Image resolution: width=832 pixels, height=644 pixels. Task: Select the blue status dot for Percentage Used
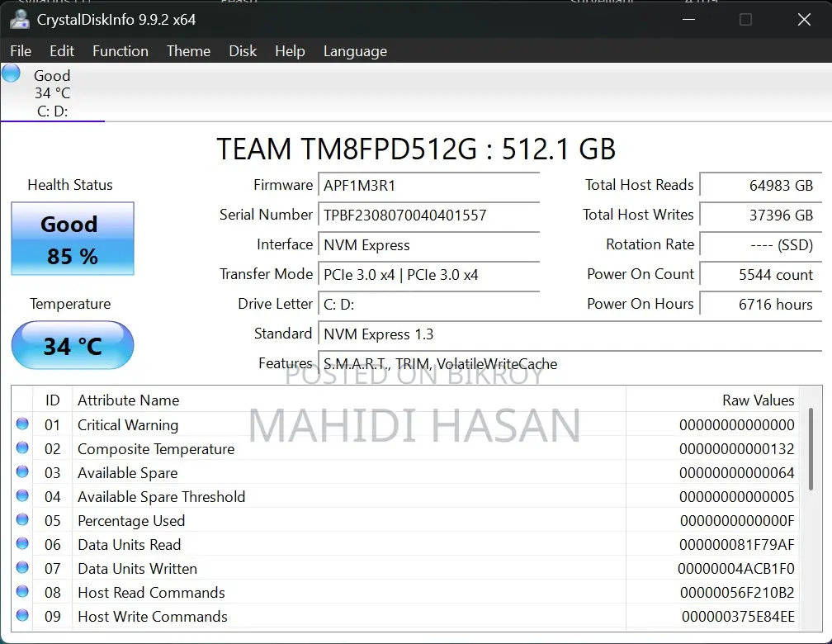[x=22, y=519]
